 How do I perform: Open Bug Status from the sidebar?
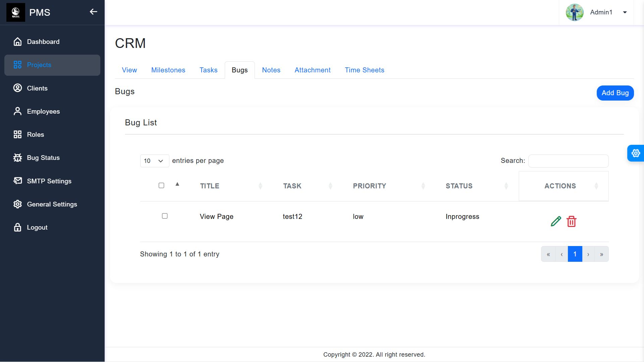43,158
